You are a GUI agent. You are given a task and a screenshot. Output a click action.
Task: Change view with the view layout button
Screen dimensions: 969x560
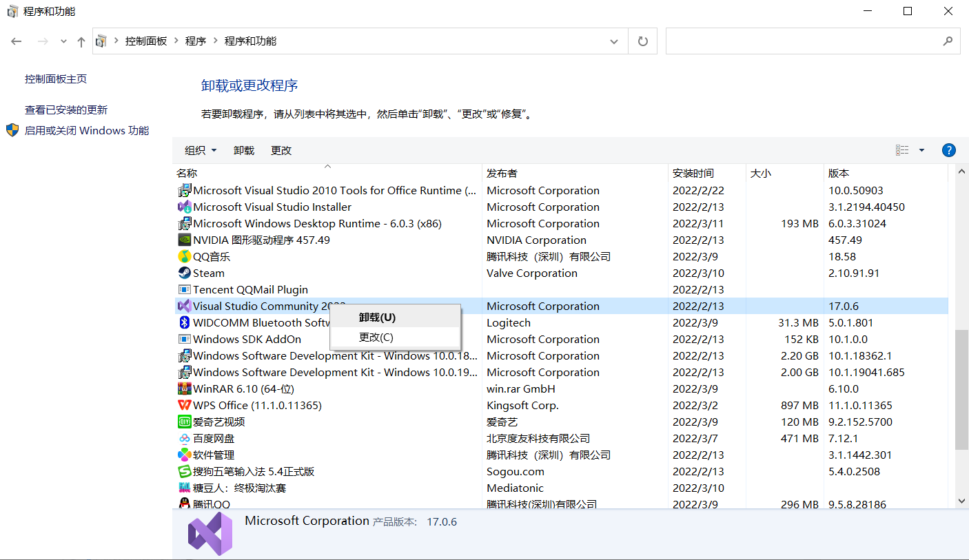902,150
